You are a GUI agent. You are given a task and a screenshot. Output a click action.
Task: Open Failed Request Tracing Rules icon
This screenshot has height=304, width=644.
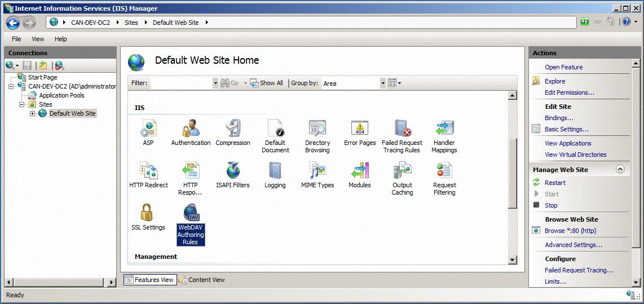[402, 136]
